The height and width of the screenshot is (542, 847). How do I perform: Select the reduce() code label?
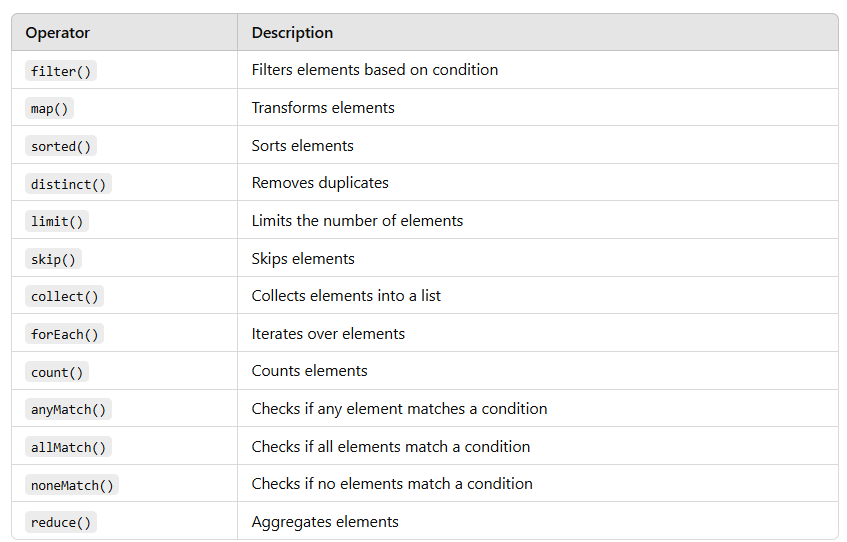(61, 522)
